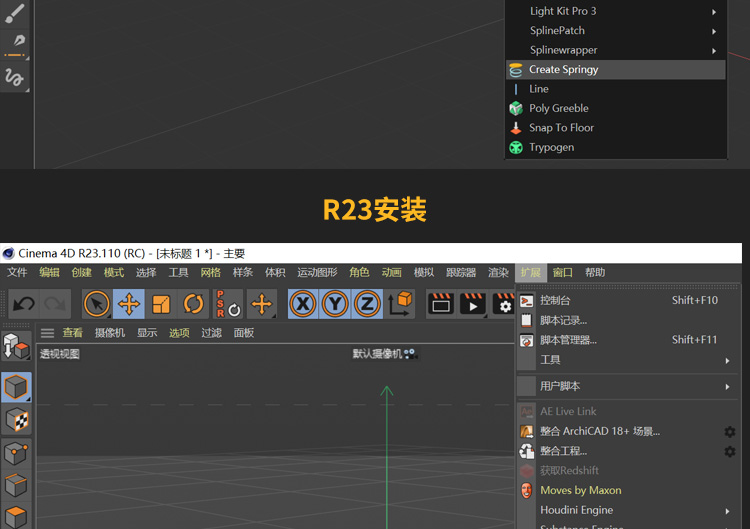Choose Trypogen plugin
Screen dimensions: 750x529
click(x=616, y=147)
